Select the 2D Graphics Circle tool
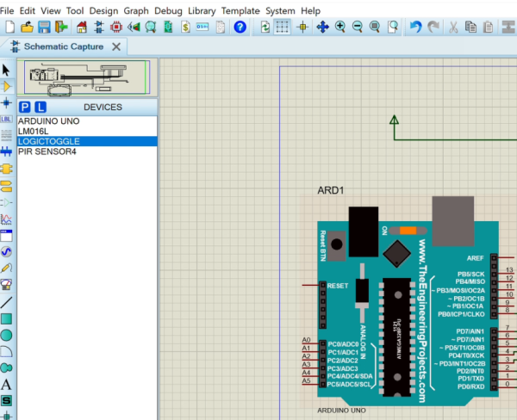This screenshot has width=517, height=420. [x=6, y=336]
